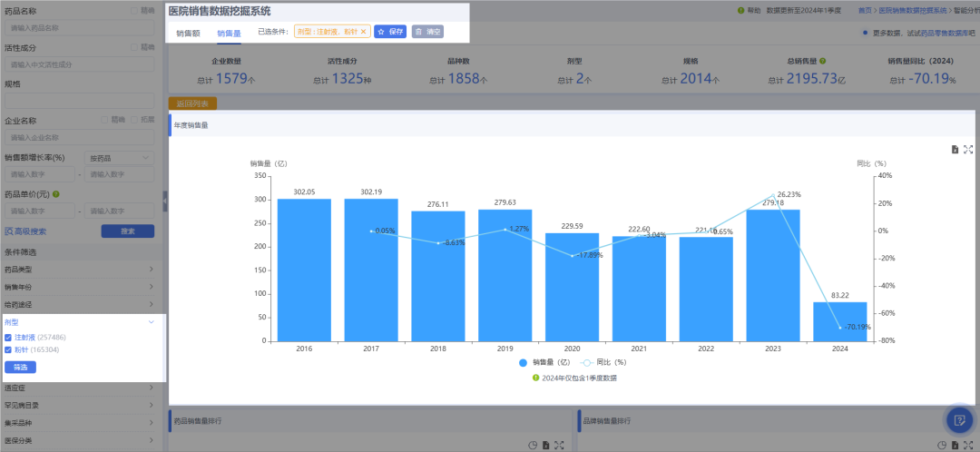Toggle 拓展 checkbox for 企业名称
Viewport: 980px width, 452px height.
point(134,120)
